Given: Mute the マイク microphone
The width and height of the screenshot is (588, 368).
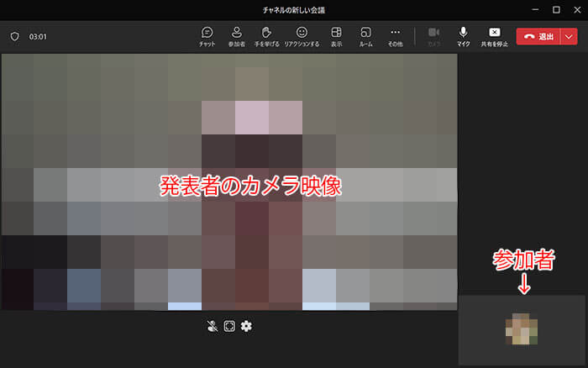Looking at the screenshot, I should (x=463, y=37).
